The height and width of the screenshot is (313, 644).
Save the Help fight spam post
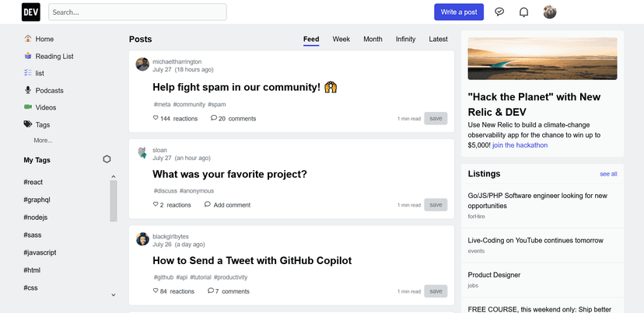436,119
